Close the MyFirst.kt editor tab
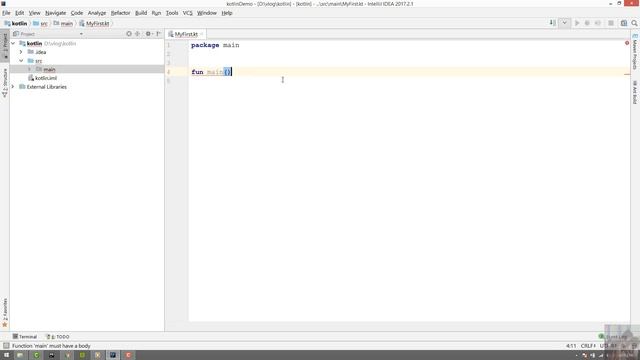640x360 pixels. click(202, 34)
